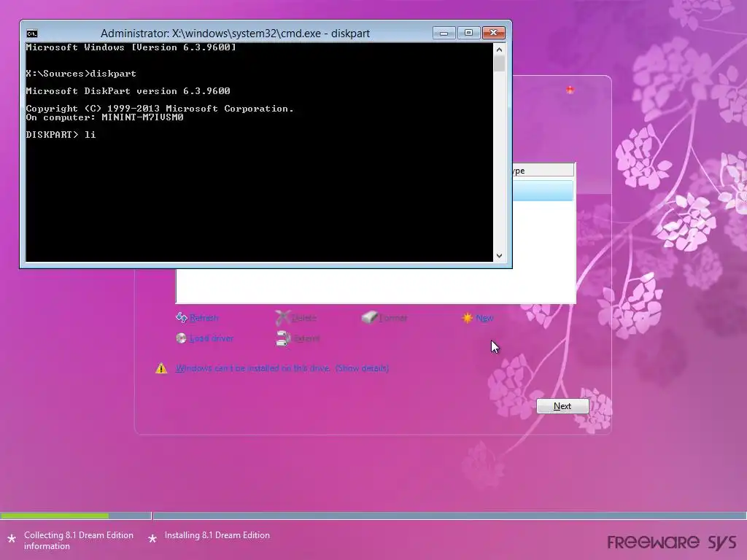Click 'Collecting 8.1 Dream Edition information' text
Viewport: 747px width, 560px height.
tap(79, 540)
